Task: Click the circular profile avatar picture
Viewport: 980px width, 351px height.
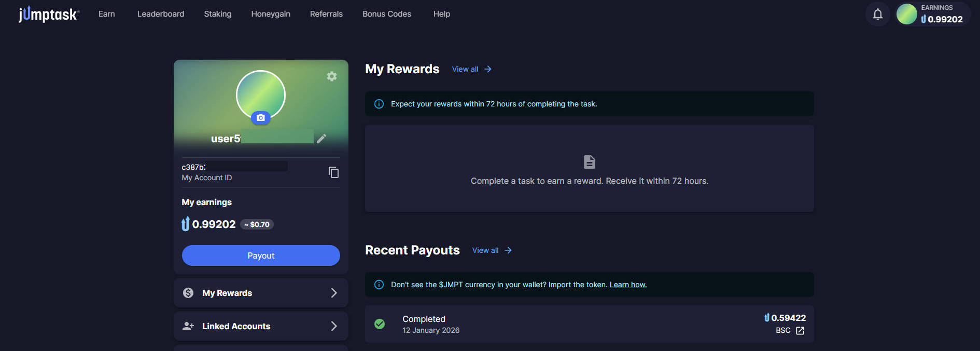Action: [x=261, y=93]
